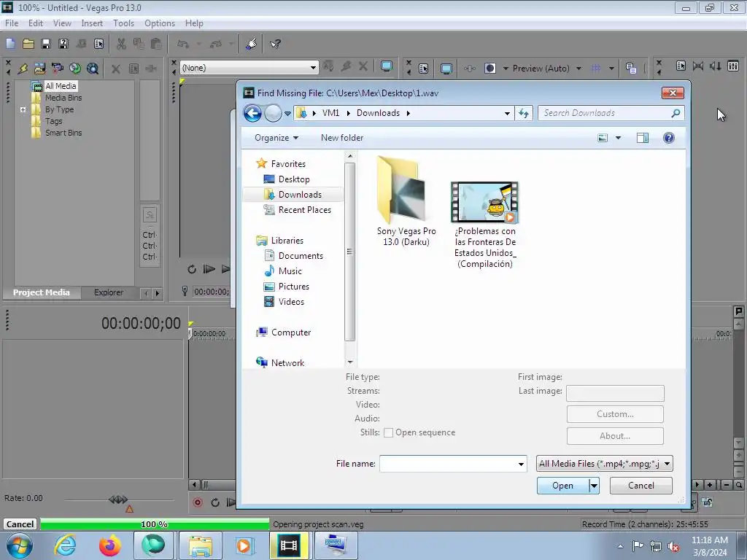
Task: Click the File name input field
Action: pos(449,464)
